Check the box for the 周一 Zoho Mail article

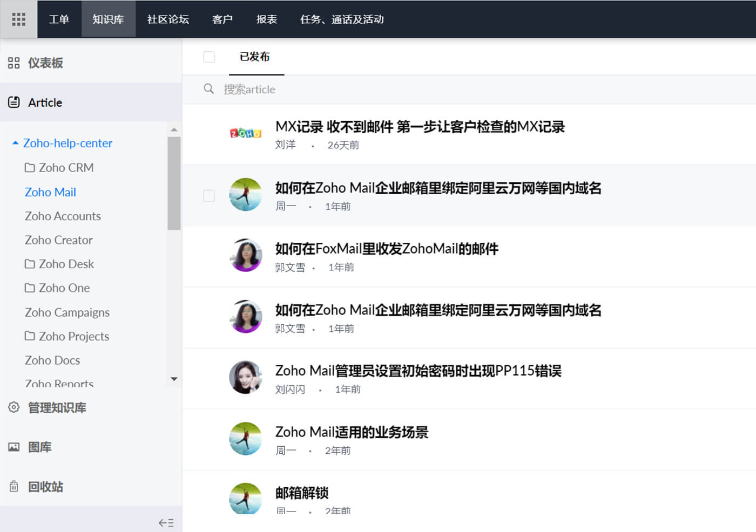click(x=209, y=195)
